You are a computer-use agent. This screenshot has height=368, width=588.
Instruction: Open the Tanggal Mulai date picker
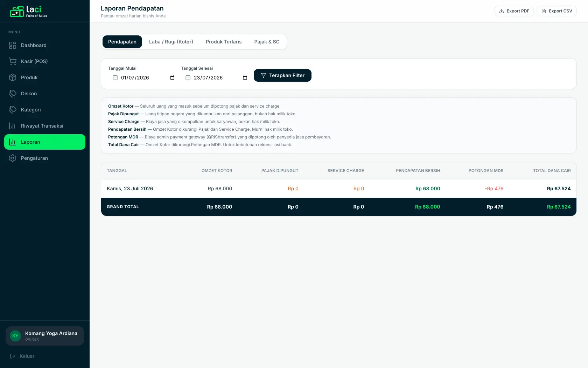[172, 78]
